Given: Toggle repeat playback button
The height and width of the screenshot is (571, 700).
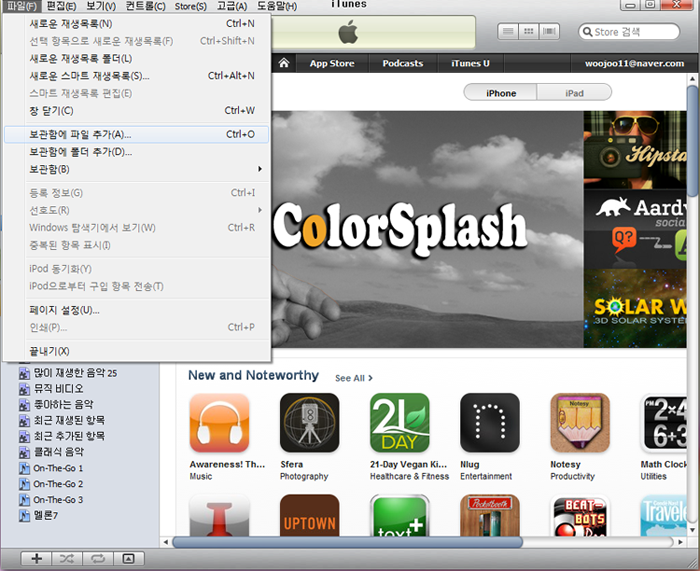Looking at the screenshot, I should pos(98,558).
